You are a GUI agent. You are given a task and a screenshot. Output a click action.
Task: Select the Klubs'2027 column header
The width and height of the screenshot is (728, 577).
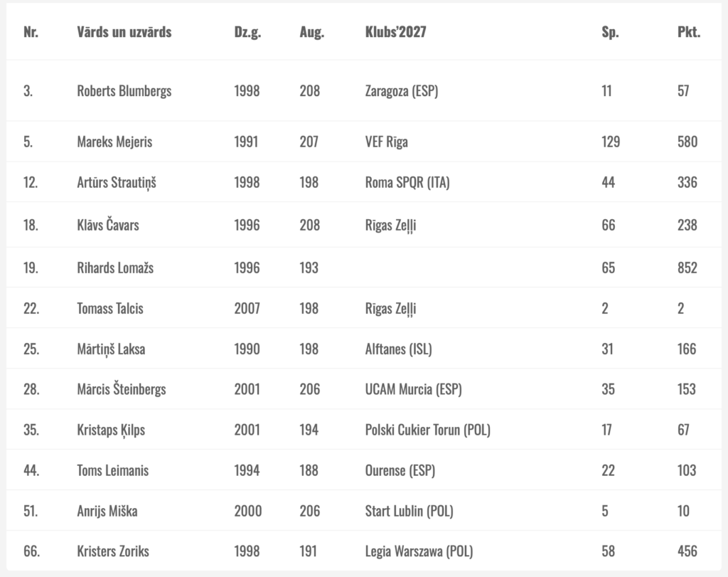click(395, 32)
